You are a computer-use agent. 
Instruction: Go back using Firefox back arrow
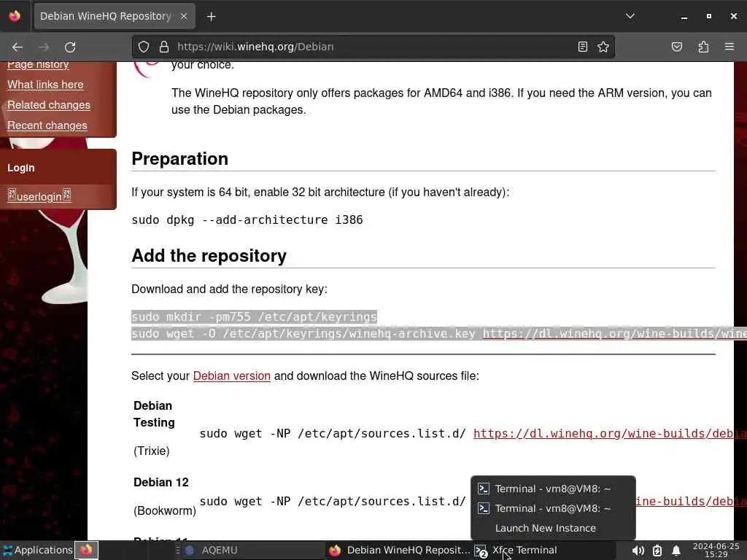[18, 47]
